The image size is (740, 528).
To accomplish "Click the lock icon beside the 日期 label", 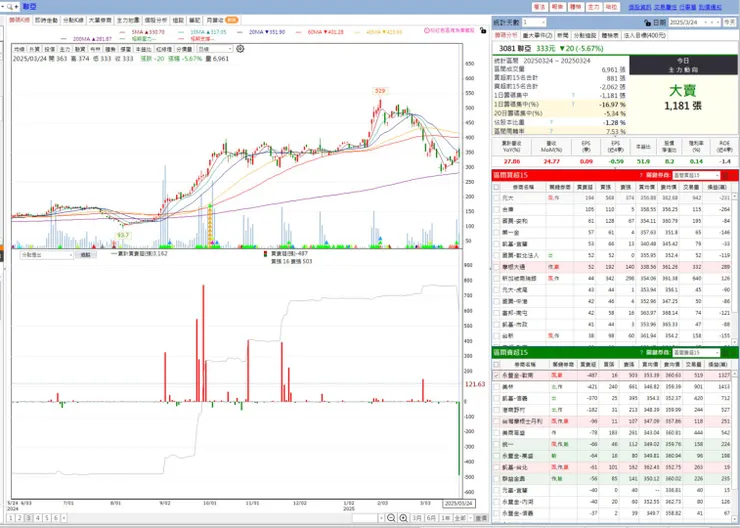I will pyautogui.click(x=648, y=22).
